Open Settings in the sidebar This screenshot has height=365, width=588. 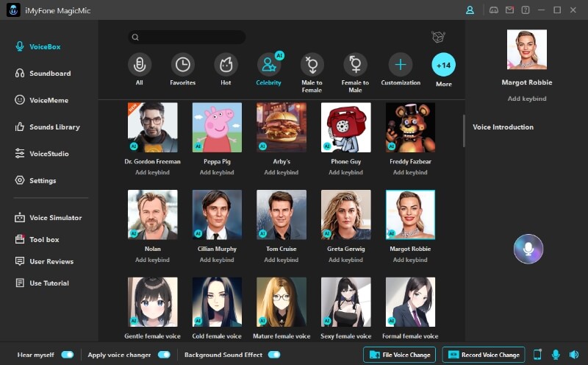(x=35, y=180)
